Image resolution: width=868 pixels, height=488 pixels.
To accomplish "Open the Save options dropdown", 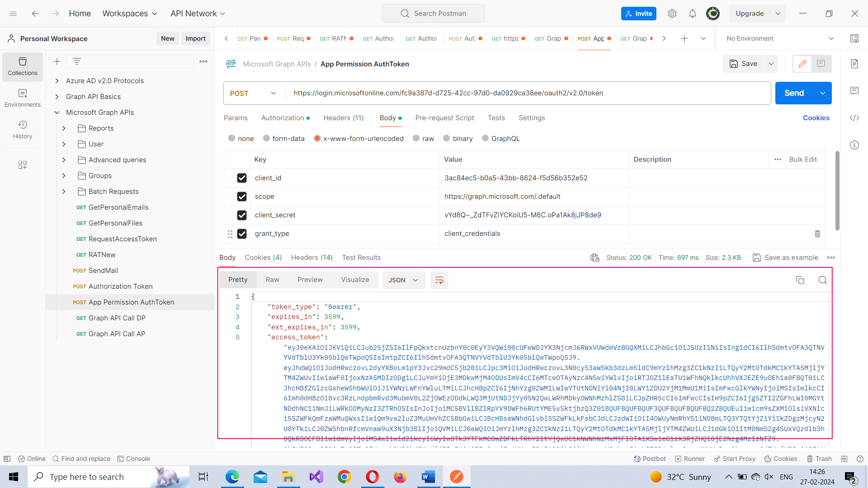I will [x=771, y=64].
